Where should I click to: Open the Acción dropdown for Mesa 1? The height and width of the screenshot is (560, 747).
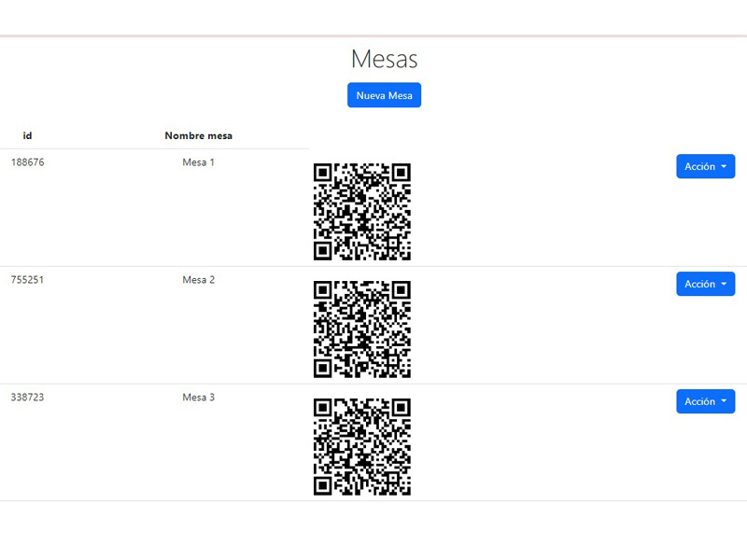tap(705, 166)
